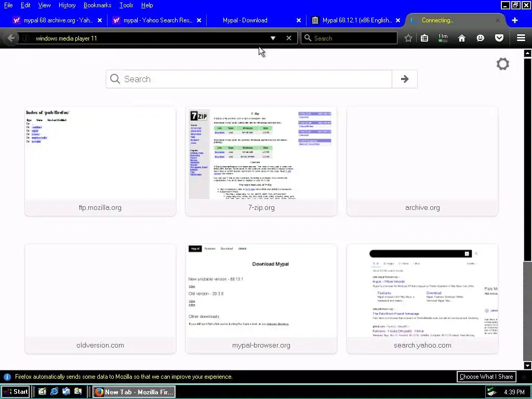The width and height of the screenshot is (532, 399).
Task: Click the fourth quick launch magnifier icon
Action: pos(78,392)
